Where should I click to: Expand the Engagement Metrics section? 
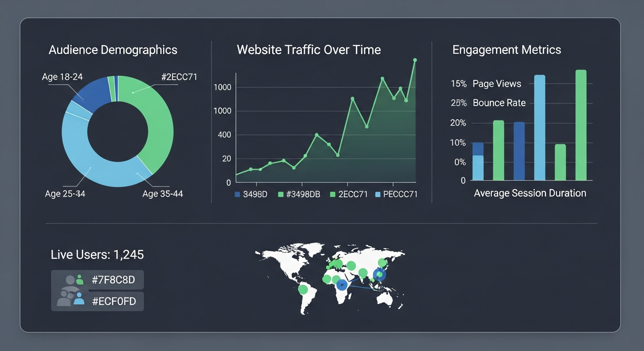click(x=506, y=49)
